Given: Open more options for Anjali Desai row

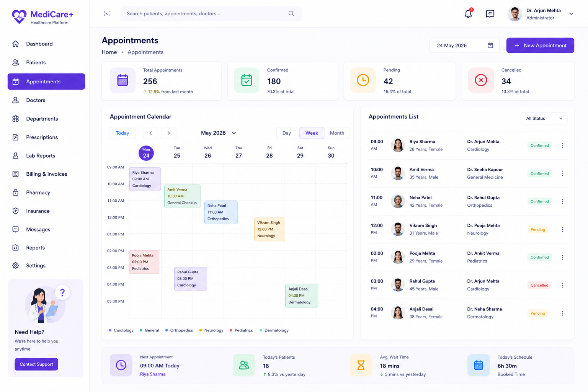Looking at the screenshot, I should [x=562, y=313].
